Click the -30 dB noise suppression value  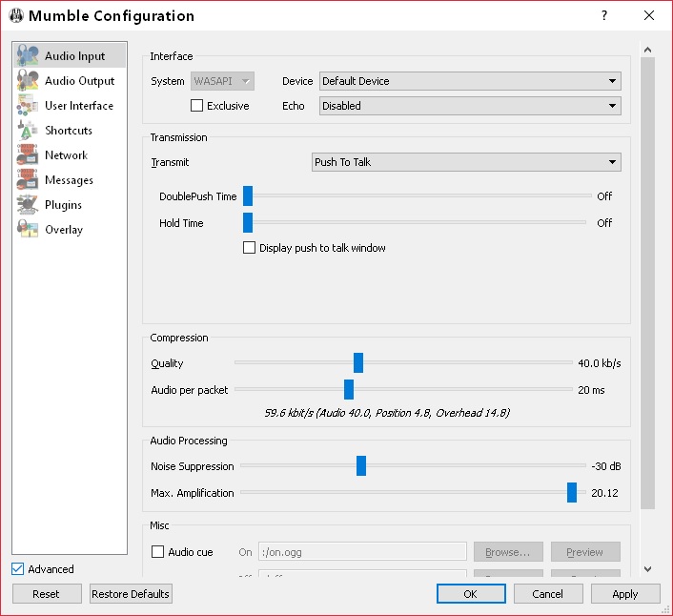pos(606,466)
